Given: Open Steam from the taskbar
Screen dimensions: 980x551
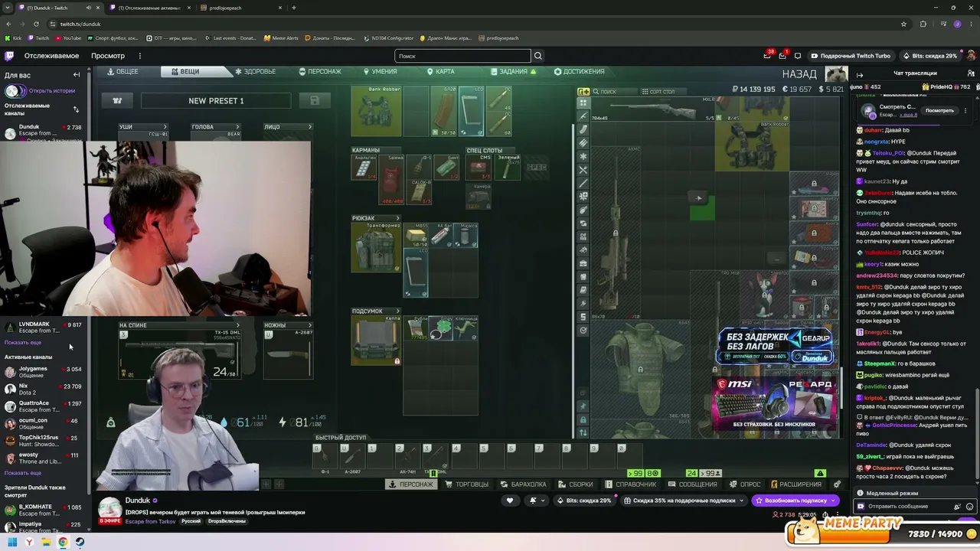Looking at the screenshot, I should point(80,542).
